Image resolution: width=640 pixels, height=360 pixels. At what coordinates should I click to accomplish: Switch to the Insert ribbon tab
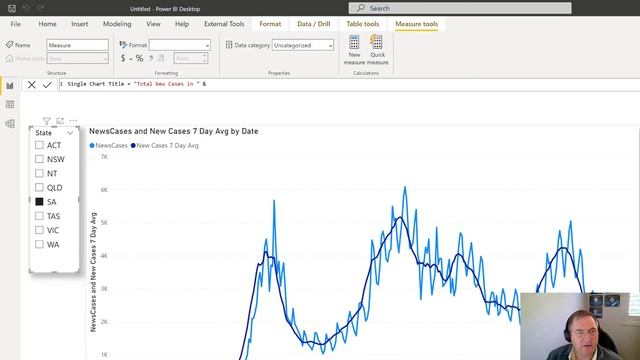coord(80,24)
